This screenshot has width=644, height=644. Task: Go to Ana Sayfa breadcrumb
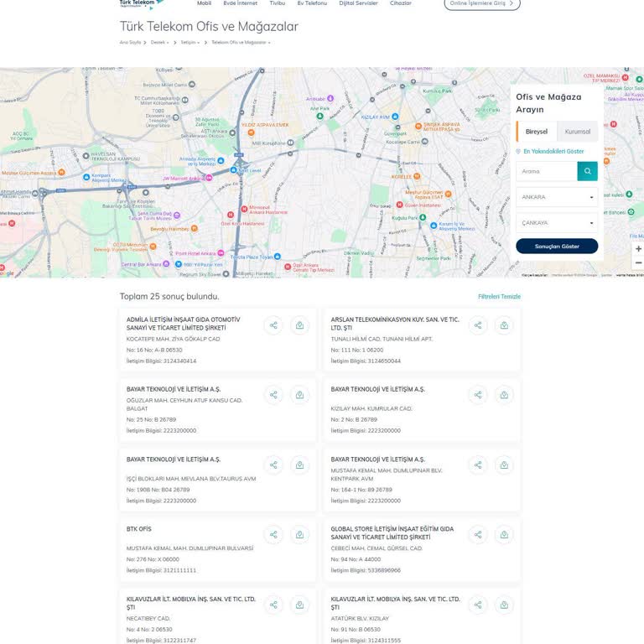point(130,42)
